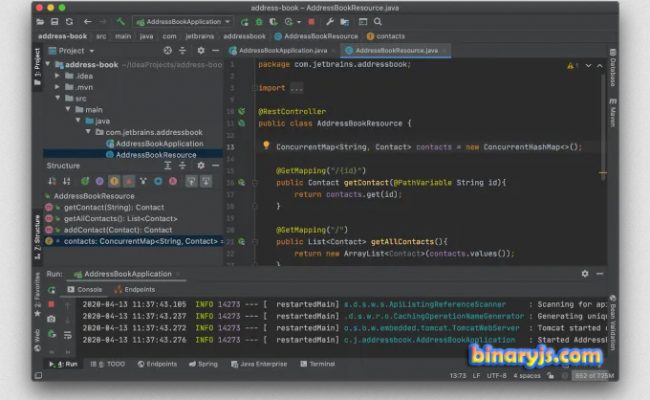Viewport: 650px width, 400px height.
Task: Select the AddressBookResource.java editor tab
Action: tap(393, 51)
